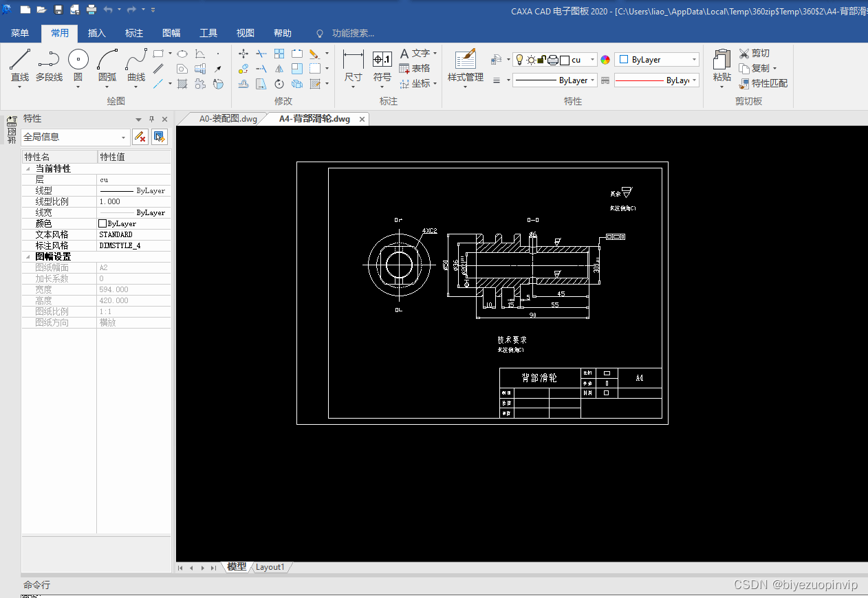This screenshot has height=598, width=868.
Task: Expand the 复制 dropdown arrow
Action: click(774, 68)
